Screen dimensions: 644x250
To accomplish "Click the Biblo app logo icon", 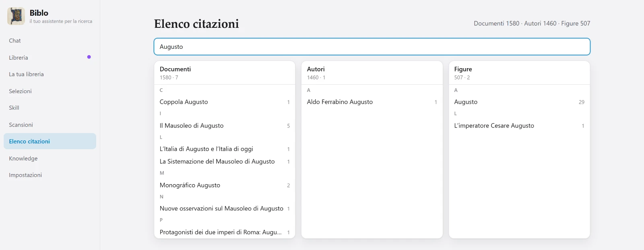I will (16, 16).
